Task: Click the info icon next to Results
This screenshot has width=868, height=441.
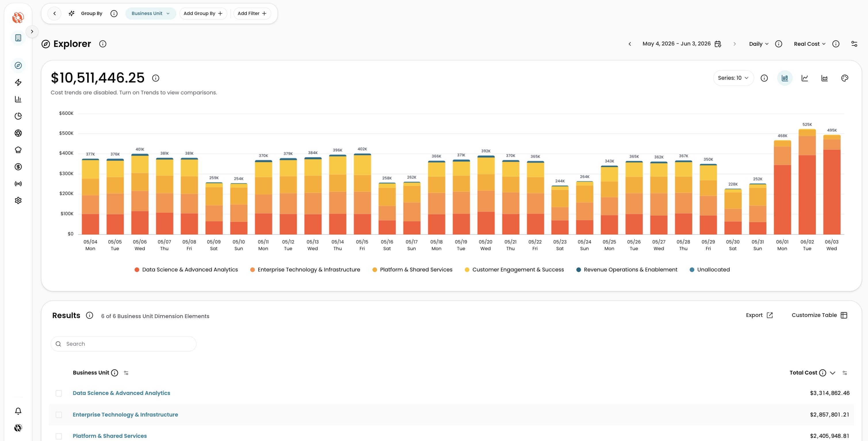Action: [89, 315]
